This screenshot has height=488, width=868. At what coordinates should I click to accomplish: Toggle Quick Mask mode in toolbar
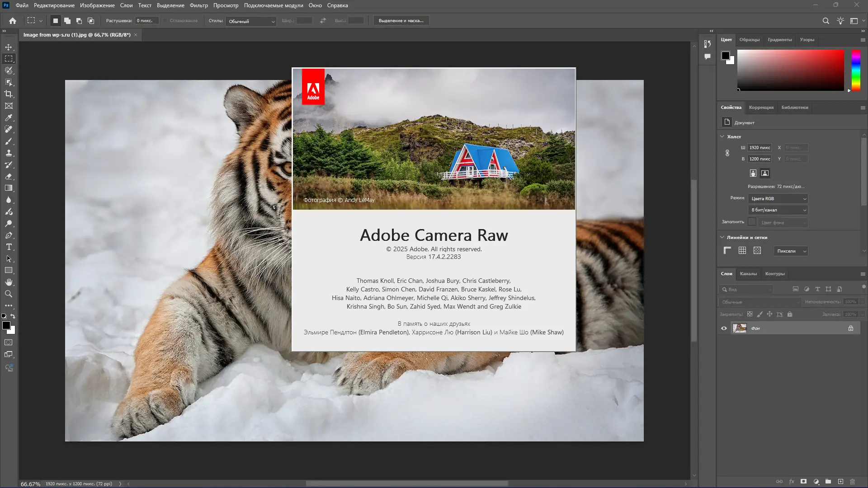coord(9,343)
